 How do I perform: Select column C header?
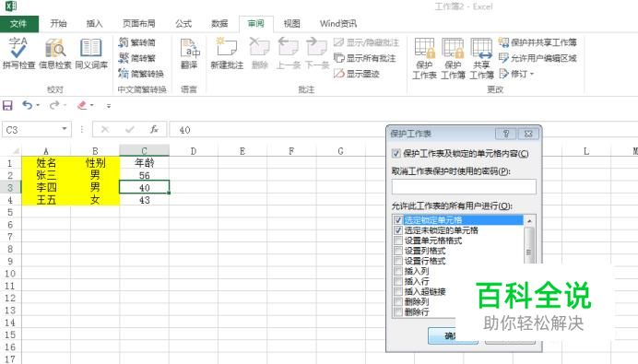click(144, 150)
